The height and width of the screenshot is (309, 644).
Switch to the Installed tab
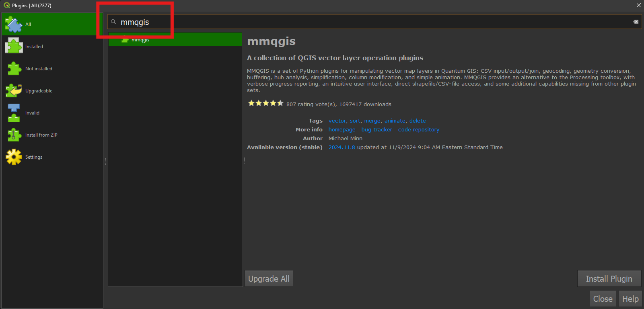[x=52, y=46]
